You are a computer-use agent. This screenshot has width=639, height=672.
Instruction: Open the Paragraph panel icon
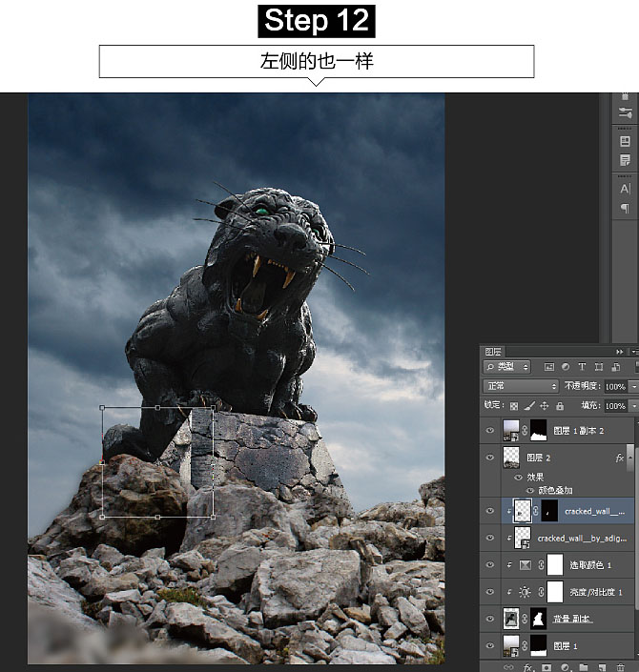click(626, 208)
